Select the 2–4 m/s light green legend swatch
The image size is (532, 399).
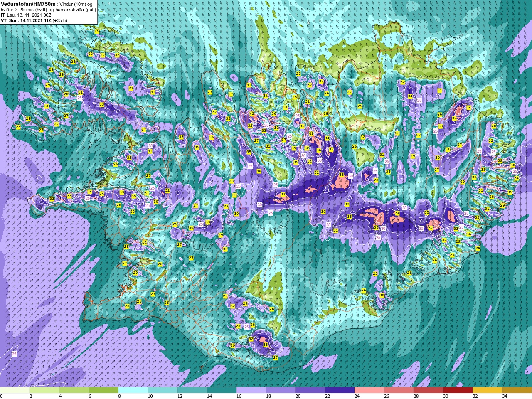tap(44, 390)
